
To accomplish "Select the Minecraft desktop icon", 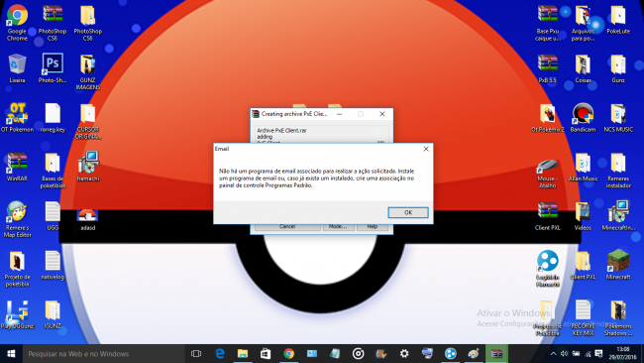I will tap(618, 265).
